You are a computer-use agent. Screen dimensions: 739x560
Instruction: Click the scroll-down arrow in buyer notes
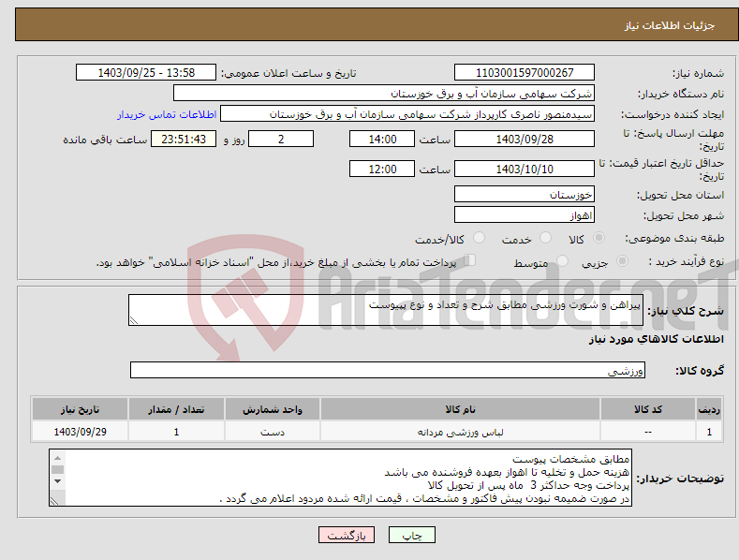pos(57,481)
